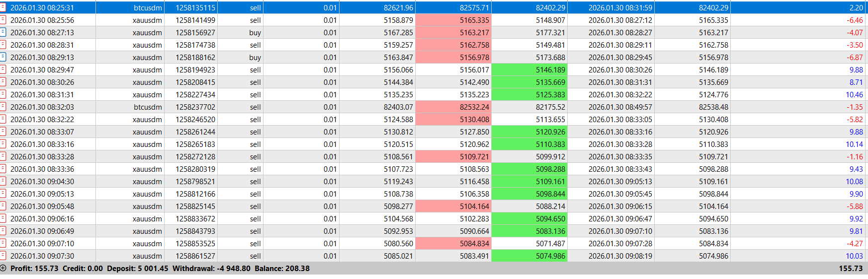Viewport: 868px width, 279px height.
Task: Click the sell icon of the 08:29:47 row
Action: click(x=3, y=70)
